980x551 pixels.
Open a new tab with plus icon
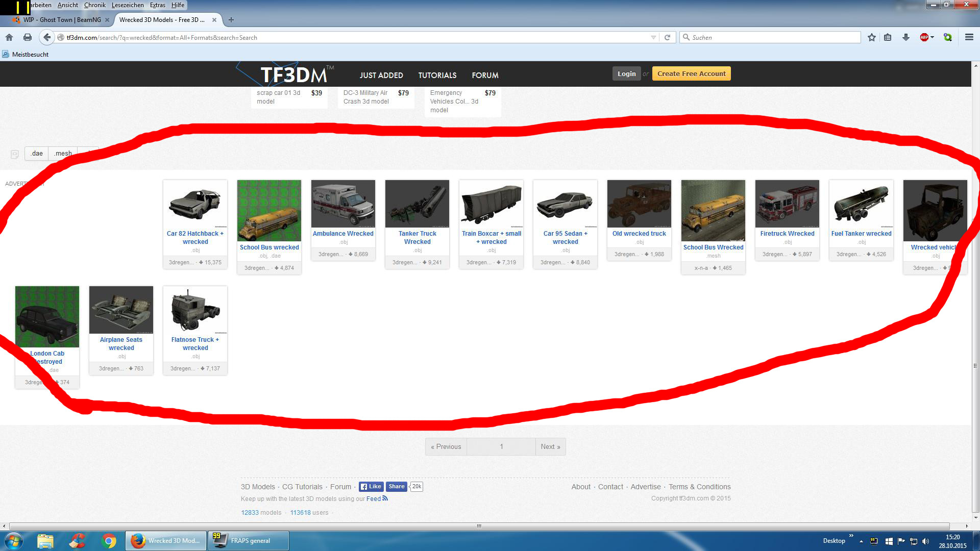231,20
